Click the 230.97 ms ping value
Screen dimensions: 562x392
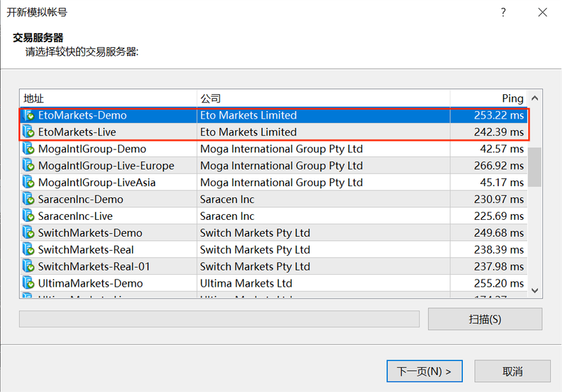pyautogui.click(x=499, y=200)
